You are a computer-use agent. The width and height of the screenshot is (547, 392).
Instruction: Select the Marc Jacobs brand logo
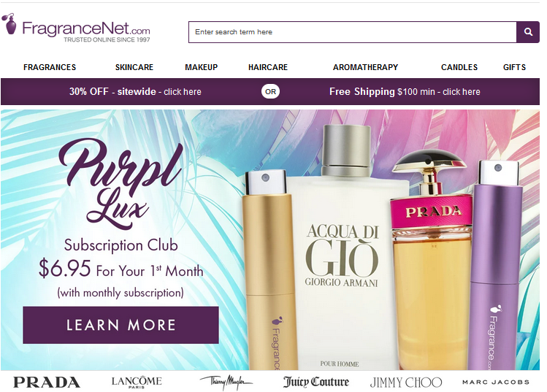[496, 383]
